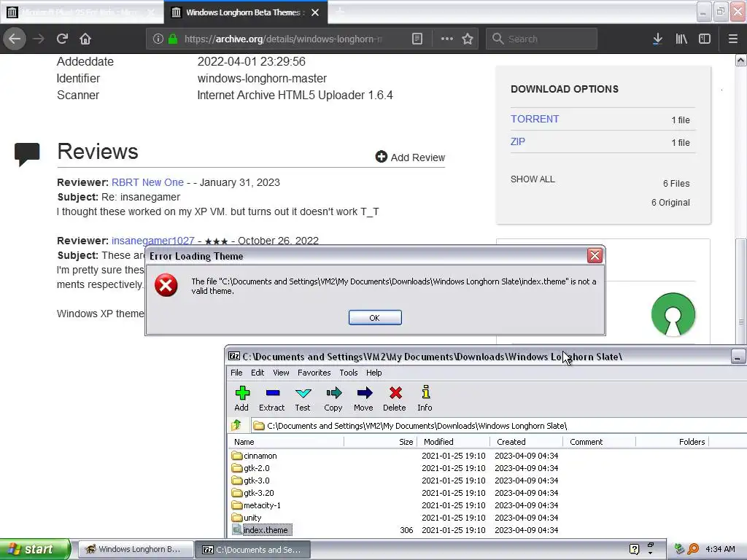The width and height of the screenshot is (747, 560).
Task: Select the gtk-2.0 folder
Action: [x=251, y=468]
